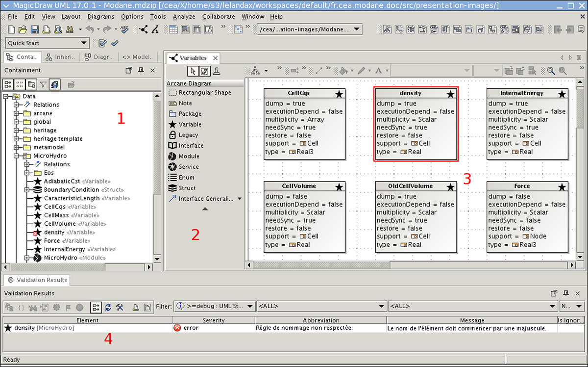Open the Quick Start dropdown
The height and width of the screenshot is (367, 588).
coord(48,43)
